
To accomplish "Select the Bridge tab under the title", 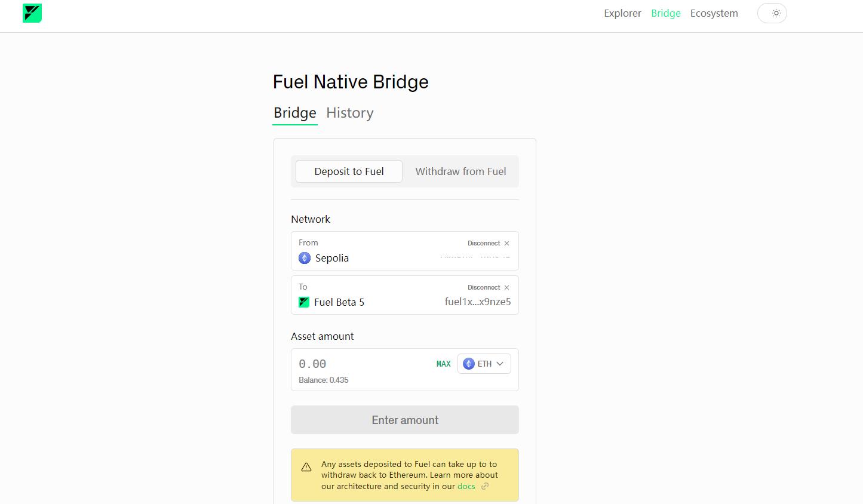I will click(x=295, y=113).
